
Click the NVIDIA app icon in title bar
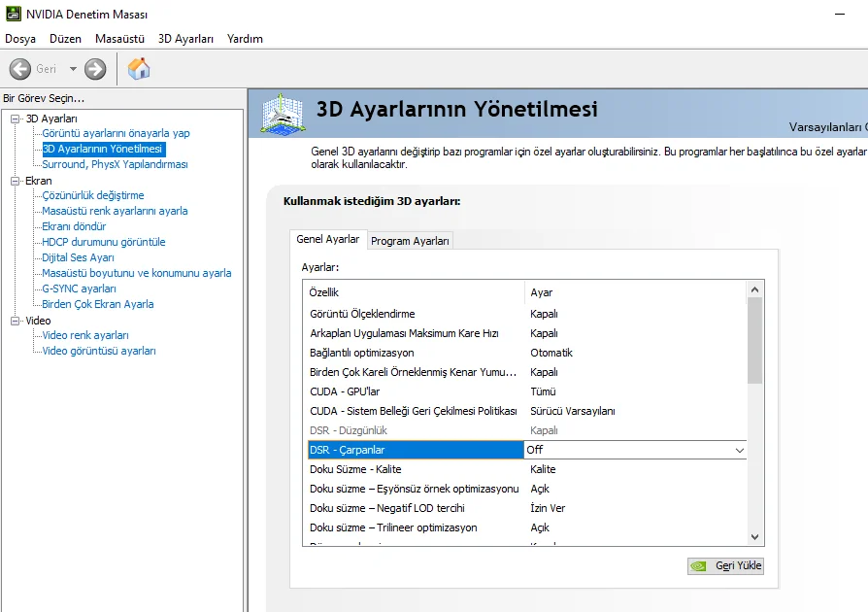pos(14,14)
